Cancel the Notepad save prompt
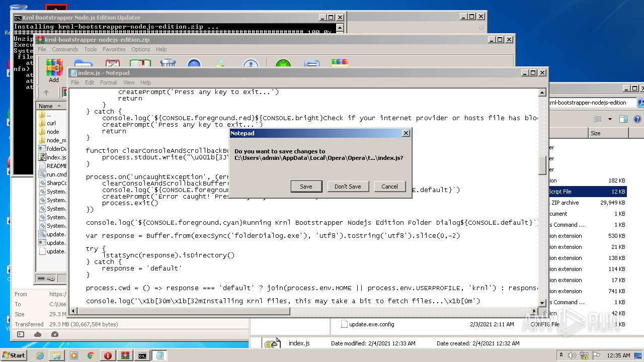This screenshot has height=362, width=644. tap(389, 186)
